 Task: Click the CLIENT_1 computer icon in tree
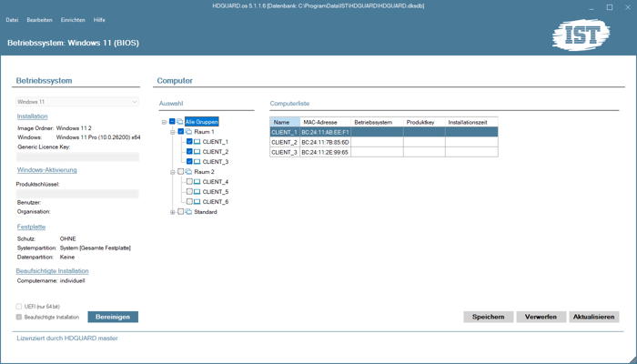[x=197, y=141]
